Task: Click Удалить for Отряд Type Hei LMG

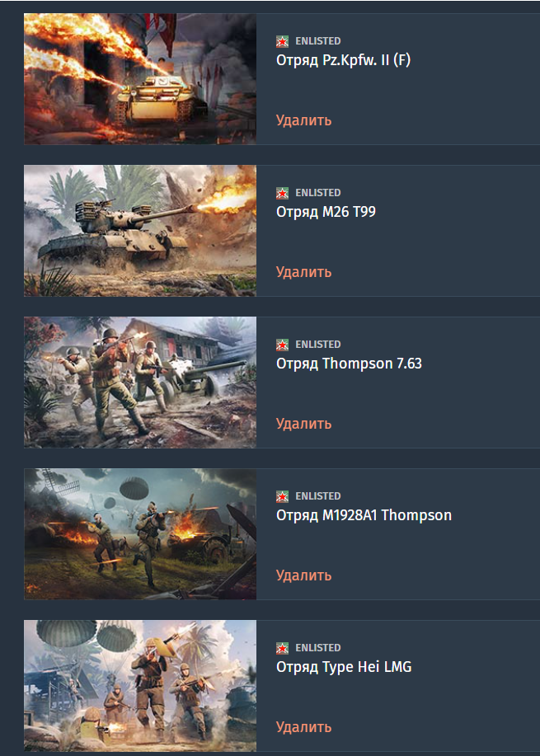Action: pos(303,726)
